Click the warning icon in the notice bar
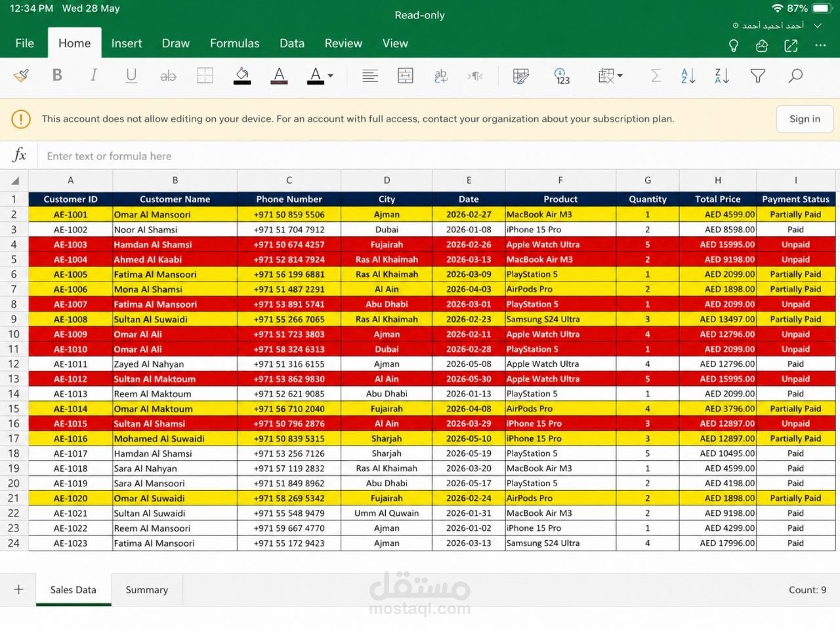The height and width of the screenshot is (630, 840). [x=21, y=119]
